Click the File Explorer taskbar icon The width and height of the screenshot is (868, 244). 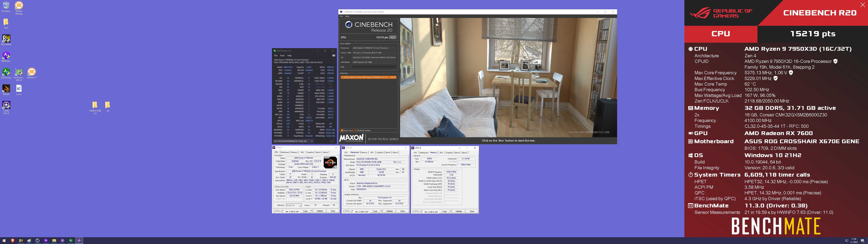[x=54, y=241]
